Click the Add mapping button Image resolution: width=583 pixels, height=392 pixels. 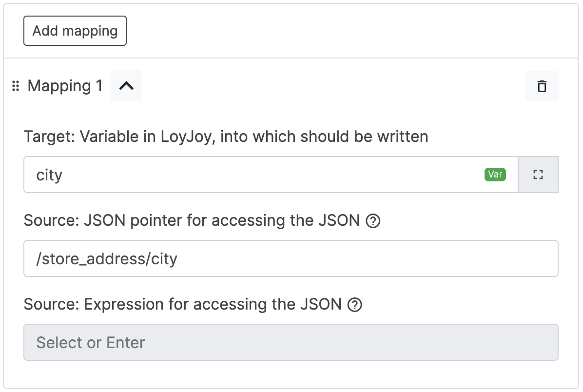75,31
